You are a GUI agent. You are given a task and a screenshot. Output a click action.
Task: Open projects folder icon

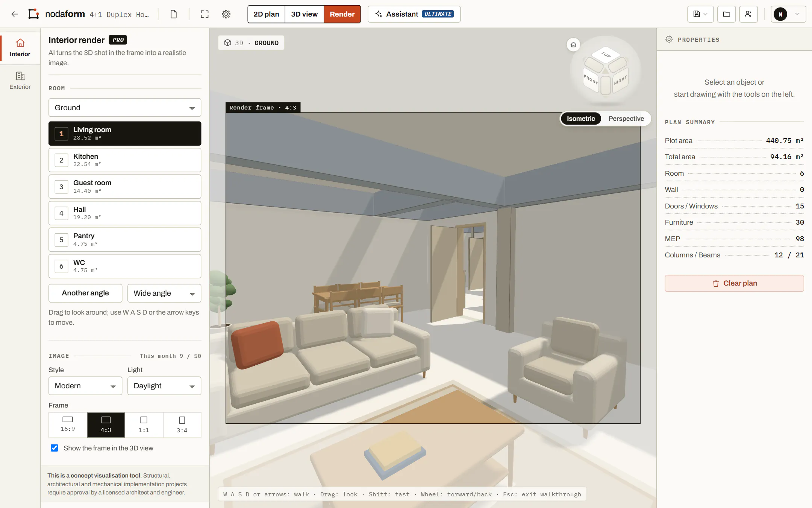pos(726,14)
